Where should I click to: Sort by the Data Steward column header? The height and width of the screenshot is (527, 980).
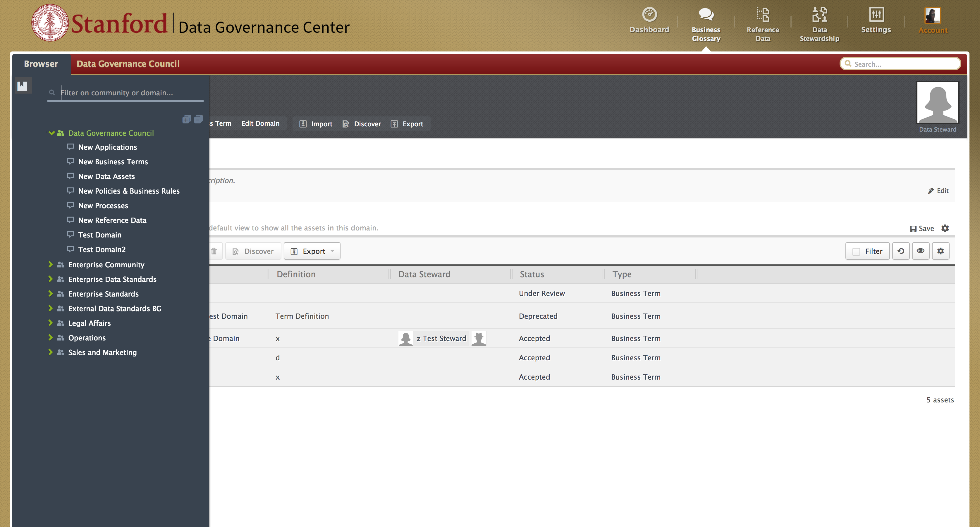[424, 274]
